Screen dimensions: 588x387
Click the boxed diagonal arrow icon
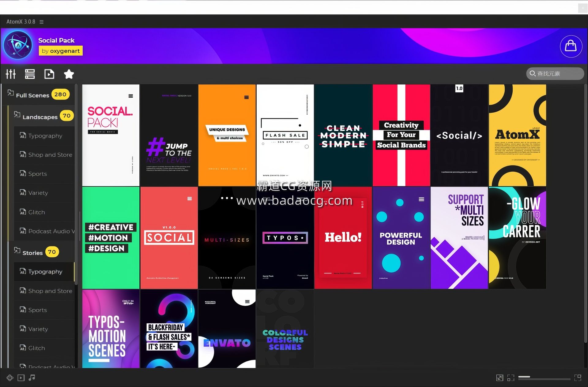point(499,378)
